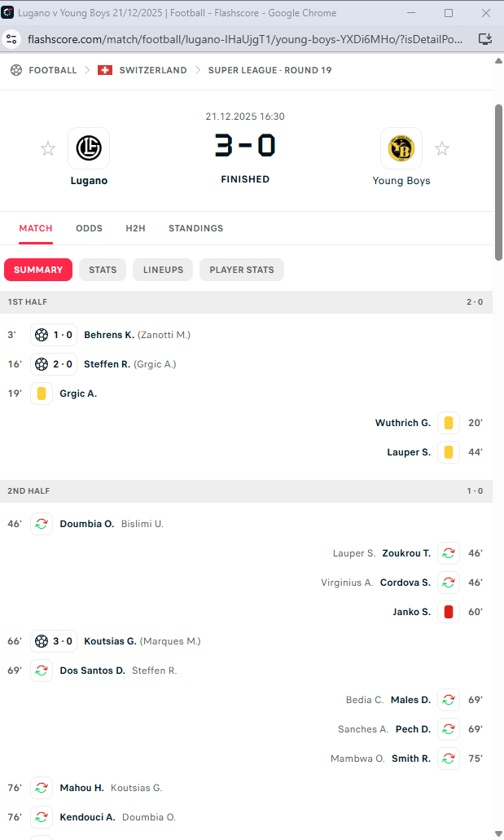Screen dimensions: 504x840
Task: Favorite Lugano with the star icon
Action: [x=48, y=148]
